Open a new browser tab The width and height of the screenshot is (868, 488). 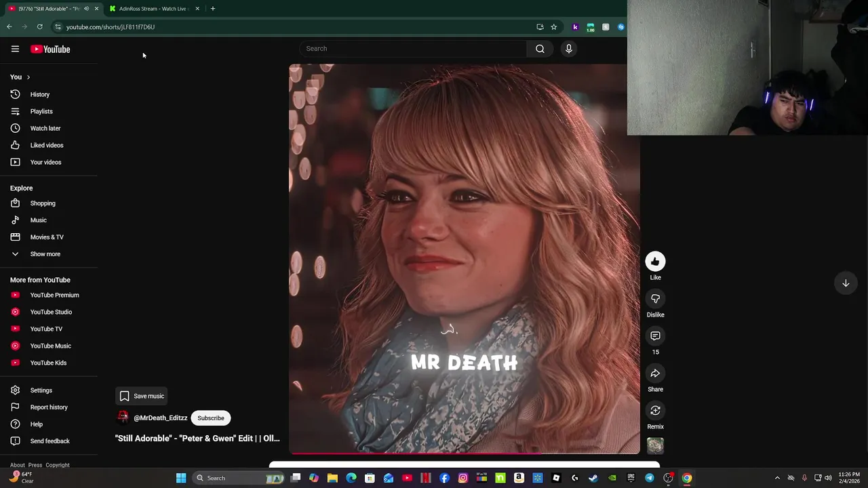coord(213,9)
